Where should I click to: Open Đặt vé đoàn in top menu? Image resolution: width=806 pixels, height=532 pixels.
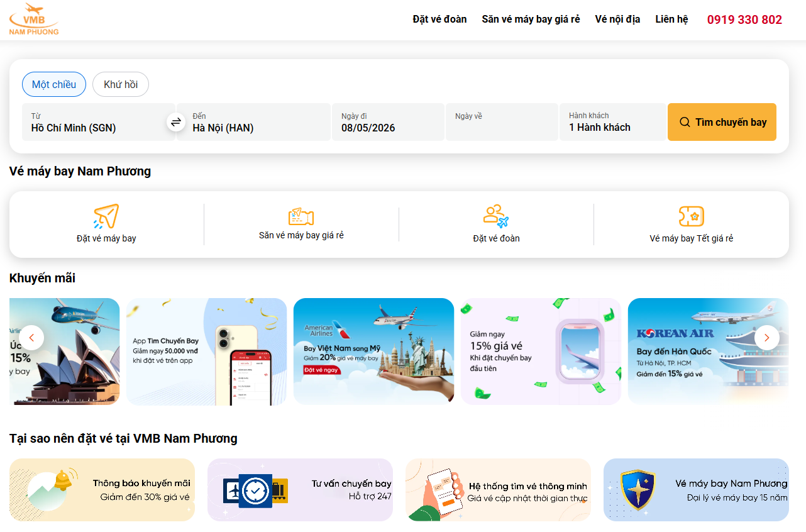tap(440, 19)
